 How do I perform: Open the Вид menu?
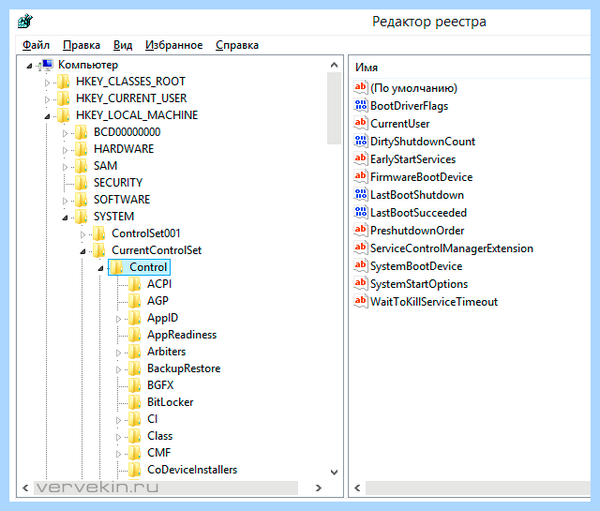coord(123,45)
